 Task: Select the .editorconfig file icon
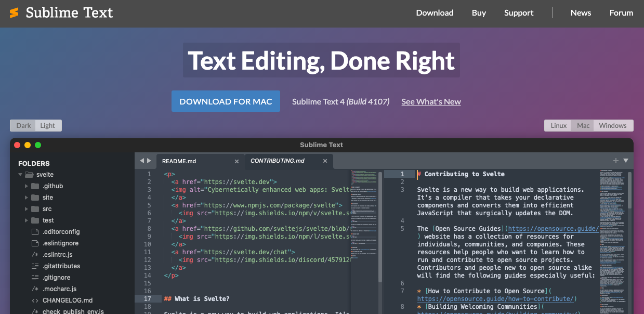click(35, 232)
